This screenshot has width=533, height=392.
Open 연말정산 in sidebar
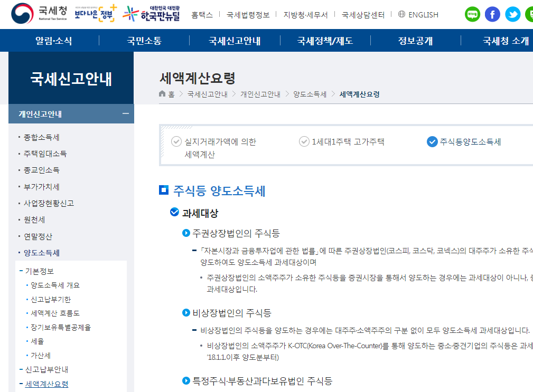[38, 236]
